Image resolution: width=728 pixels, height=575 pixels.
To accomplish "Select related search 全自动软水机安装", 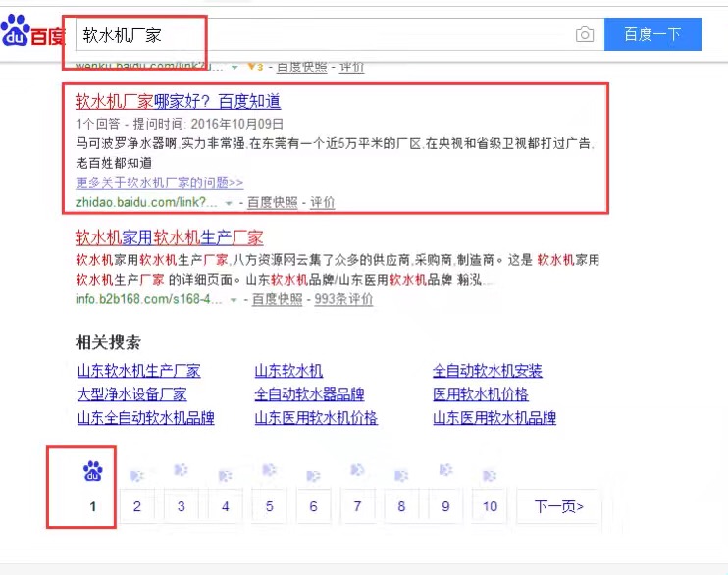I will 487,371.
